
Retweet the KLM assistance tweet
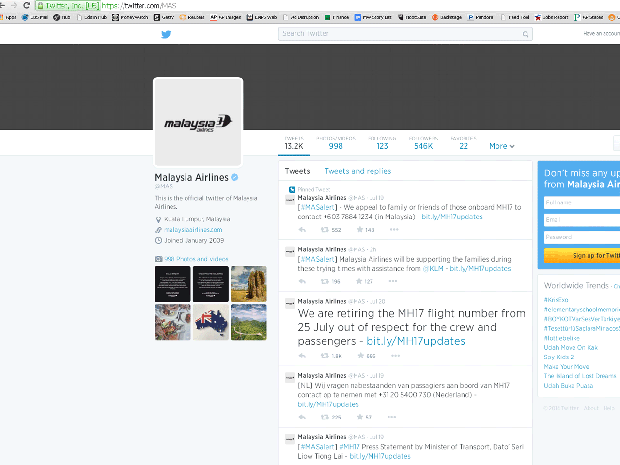click(x=323, y=281)
